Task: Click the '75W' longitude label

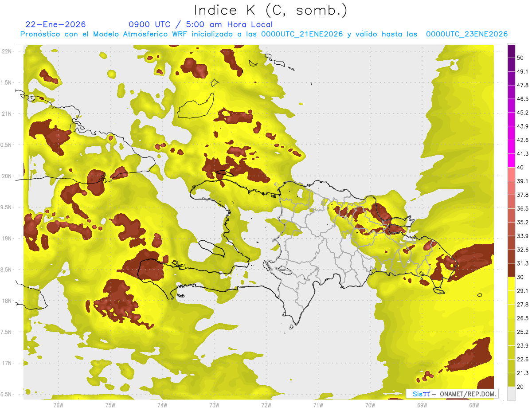Action: coord(110,405)
